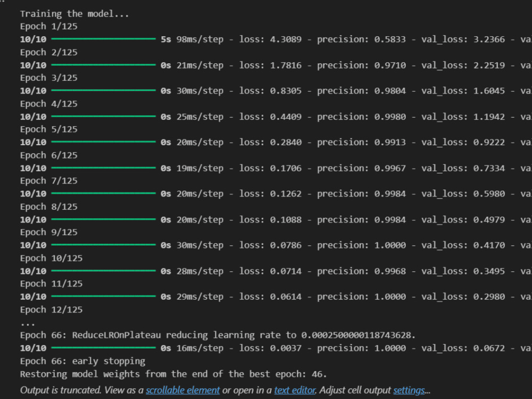Viewport: 532px width, 399px height.
Task: Click the loss value 0.0037
Action: point(286,348)
